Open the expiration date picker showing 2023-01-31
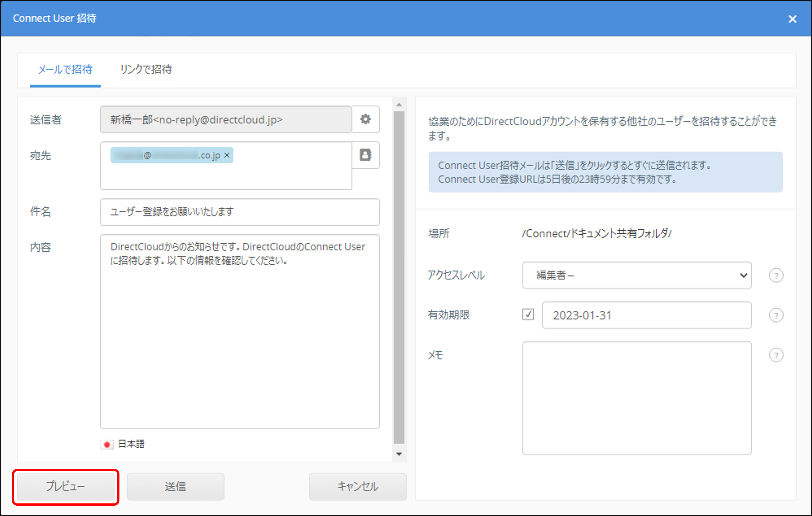 (646, 316)
